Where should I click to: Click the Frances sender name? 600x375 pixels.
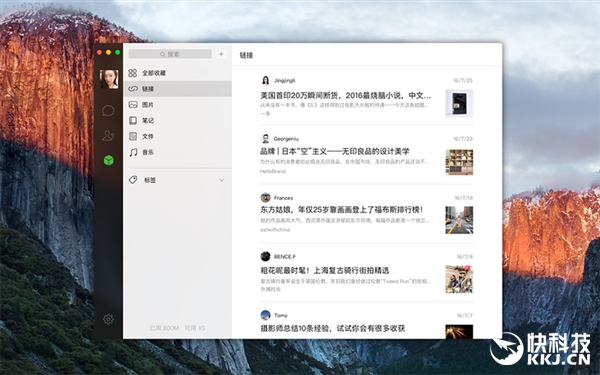click(284, 198)
